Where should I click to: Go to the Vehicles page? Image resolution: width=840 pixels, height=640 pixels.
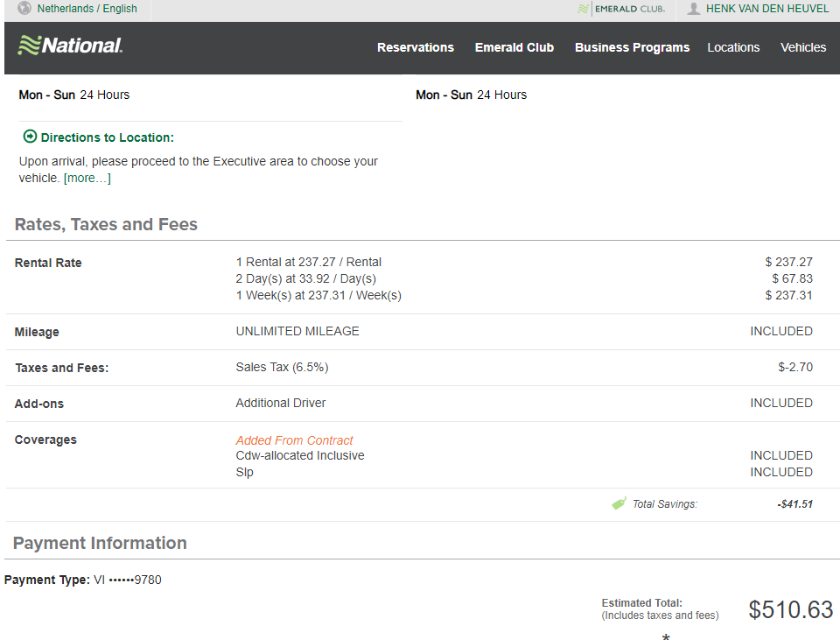pos(803,47)
